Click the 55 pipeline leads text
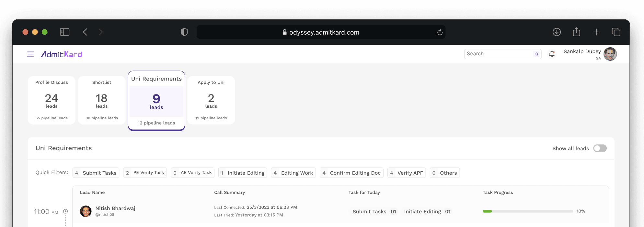The width and height of the screenshot is (644, 227). pos(52,118)
